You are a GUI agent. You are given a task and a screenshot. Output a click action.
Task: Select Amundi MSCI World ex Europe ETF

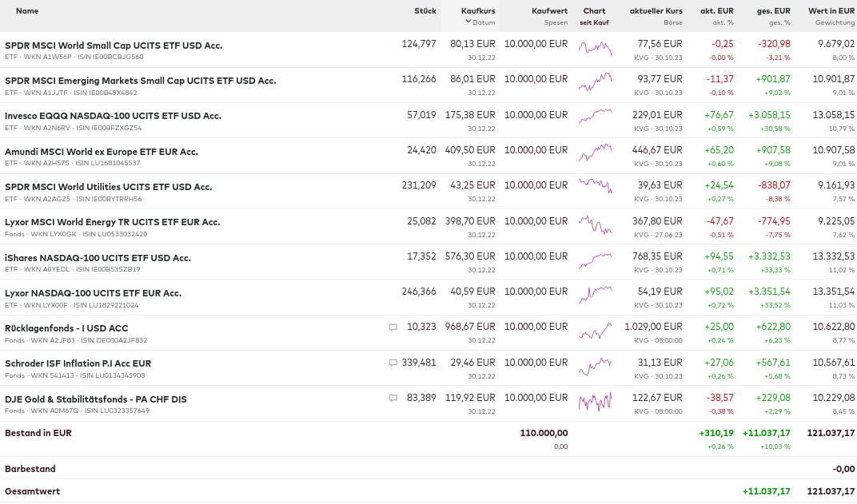click(101, 152)
